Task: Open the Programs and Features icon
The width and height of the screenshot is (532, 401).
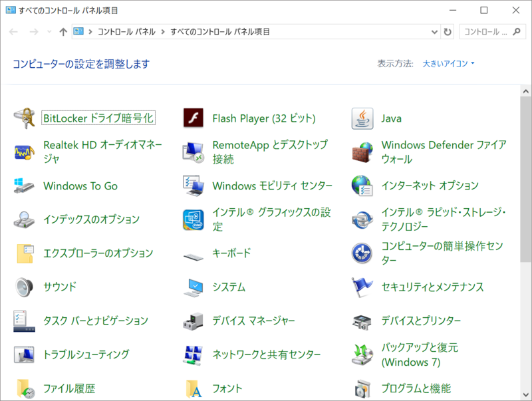Action: [362, 389]
